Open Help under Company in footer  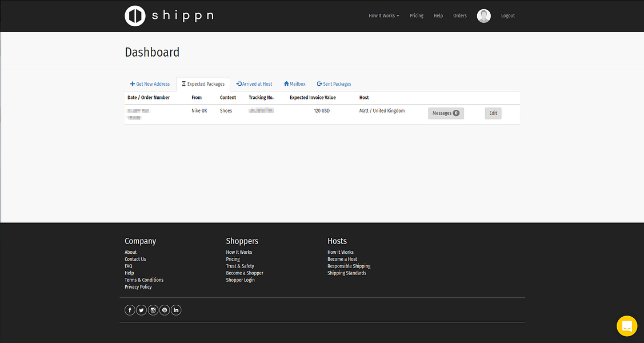point(129,273)
